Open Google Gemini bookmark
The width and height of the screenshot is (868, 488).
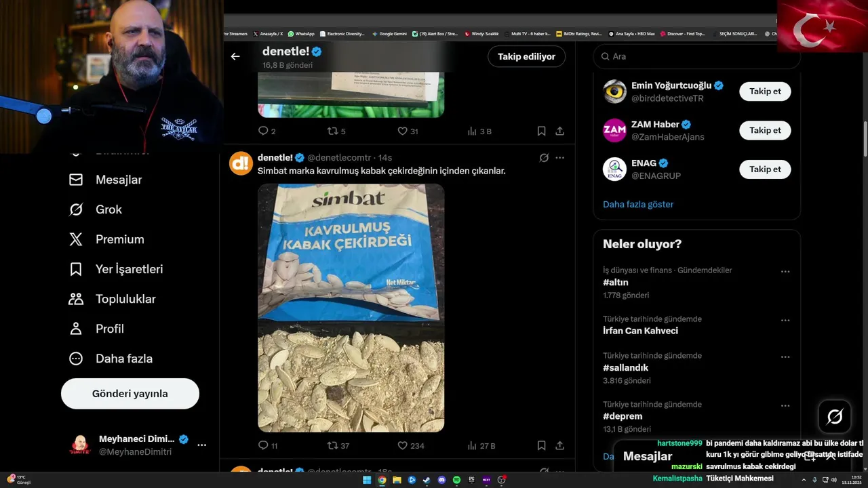(x=389, y=33)
